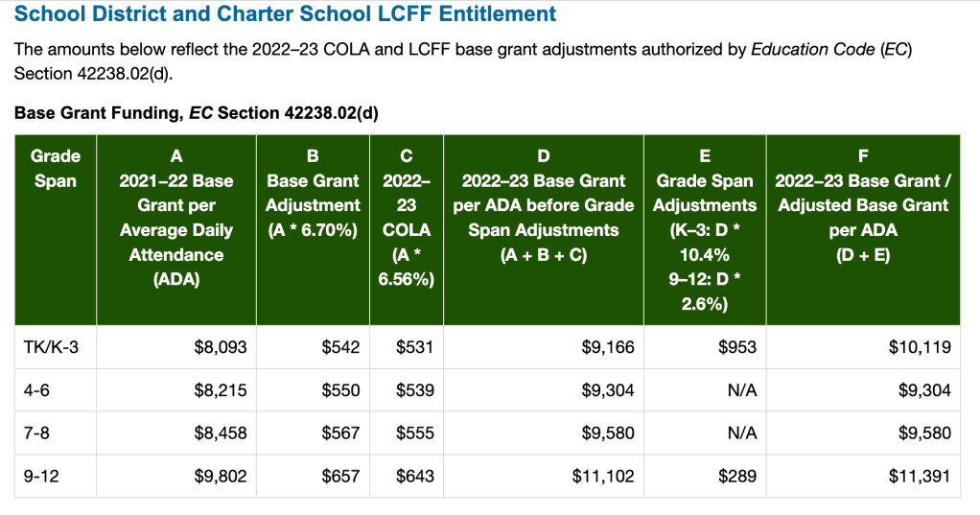
Task: Click the 7-8 grade span cell
Action: [37, 433]
